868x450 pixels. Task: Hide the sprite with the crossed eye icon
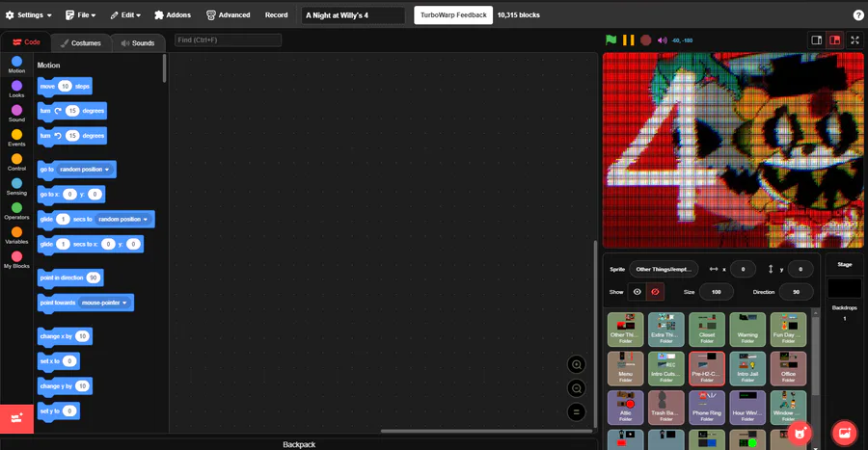655,292
